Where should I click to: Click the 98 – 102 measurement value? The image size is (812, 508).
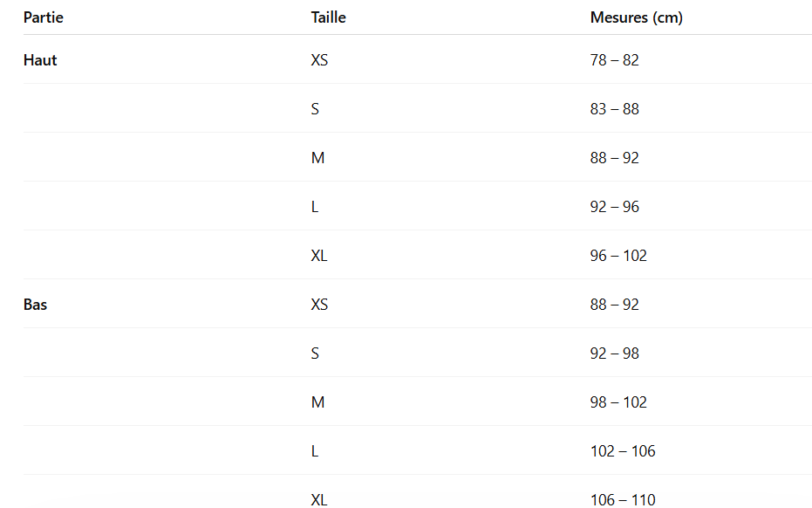click(618, 402)
